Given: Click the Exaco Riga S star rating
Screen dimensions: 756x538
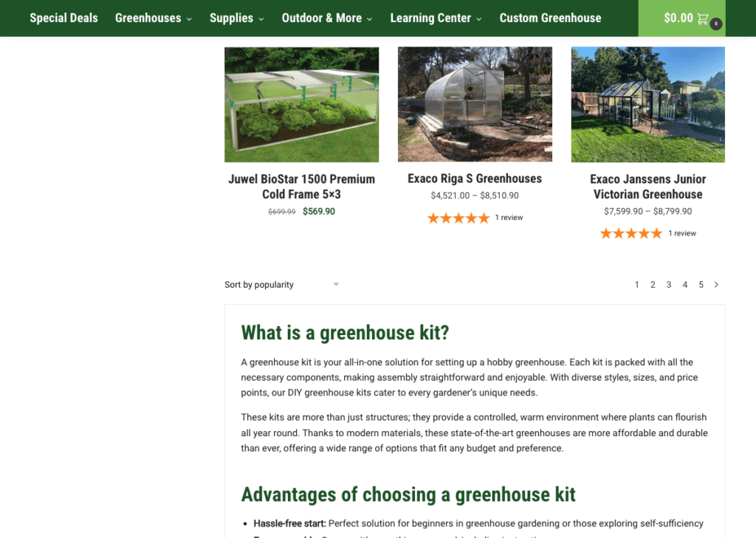Looking at the screenshot, I should [458, 218].
